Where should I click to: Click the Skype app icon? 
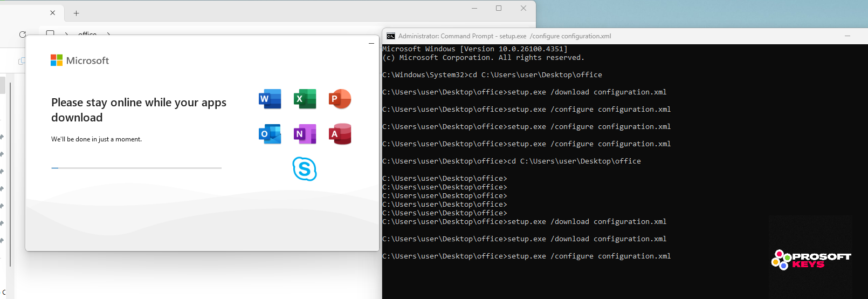coord(305,169)
